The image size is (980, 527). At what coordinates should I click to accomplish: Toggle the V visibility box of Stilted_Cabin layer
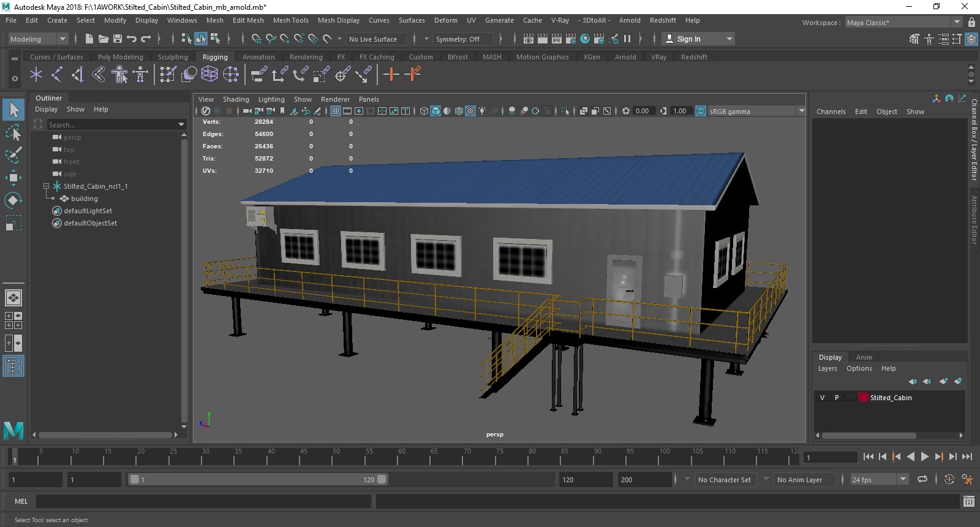(x=822, y=398)
